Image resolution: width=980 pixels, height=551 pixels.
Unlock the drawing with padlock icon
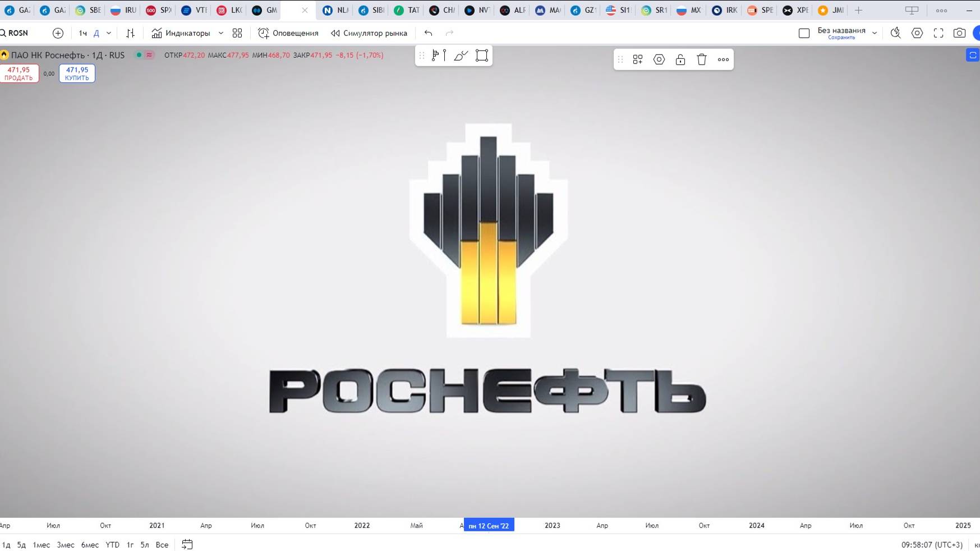(680, 59)
